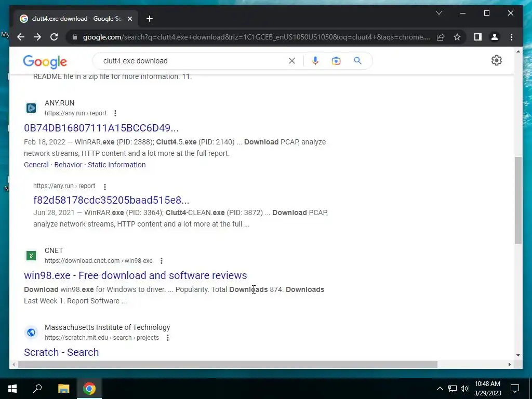Click the Massachusetts Institute of Technology site name
This screenshot has height=399, width=532.
[108, 327]
